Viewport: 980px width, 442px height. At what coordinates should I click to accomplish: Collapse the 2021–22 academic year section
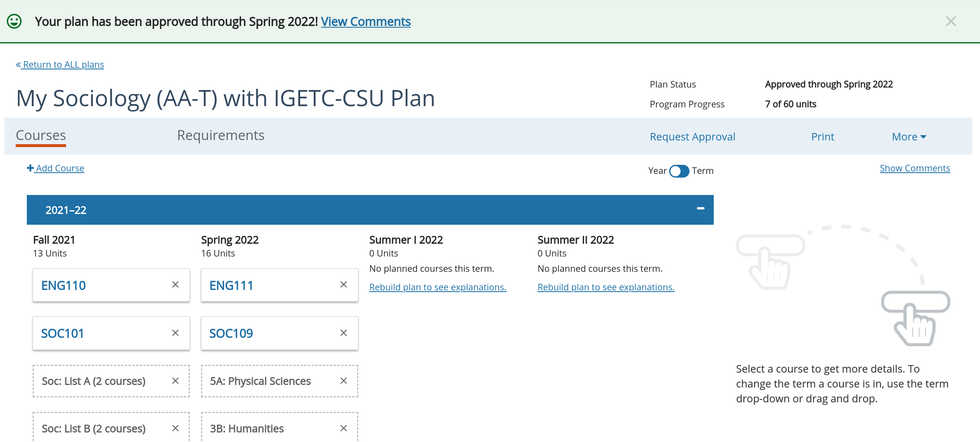tap(700, 209)
